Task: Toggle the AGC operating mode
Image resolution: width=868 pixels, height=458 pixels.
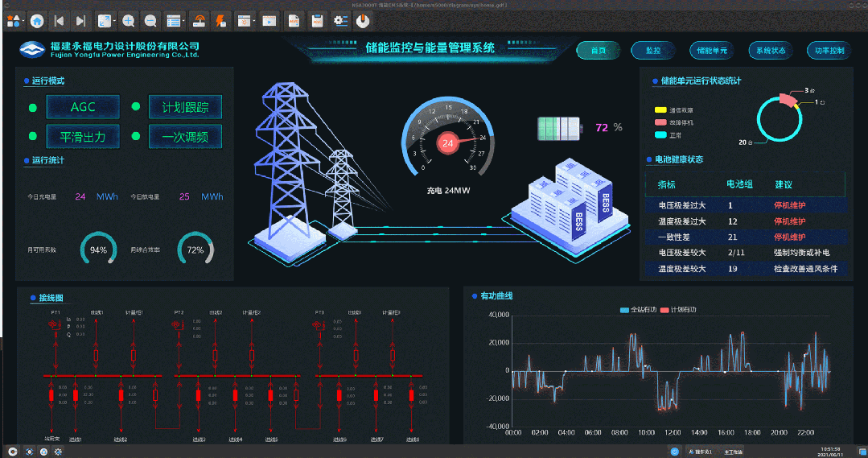Action: click(x=83, y=107)
